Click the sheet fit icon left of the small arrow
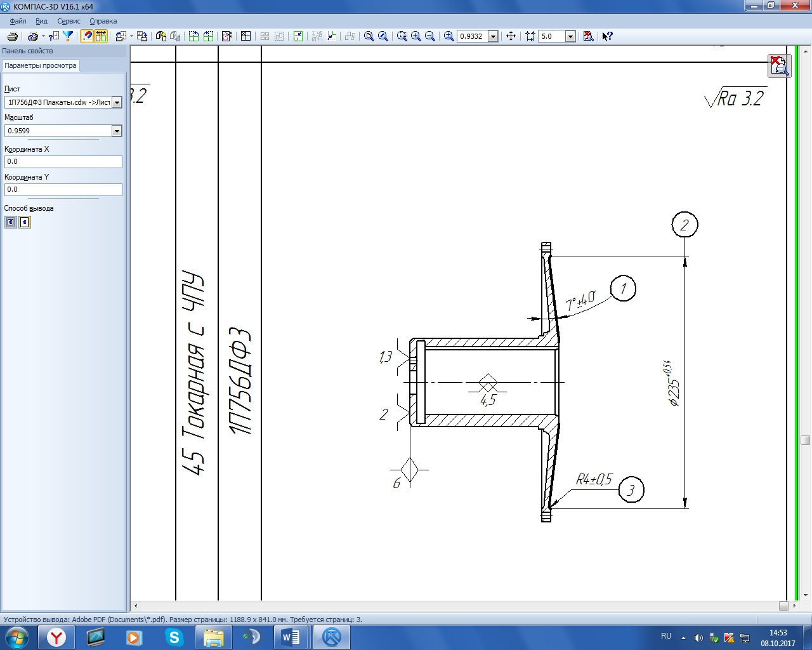The image size is (812, 650). click(x=121, y=36)
